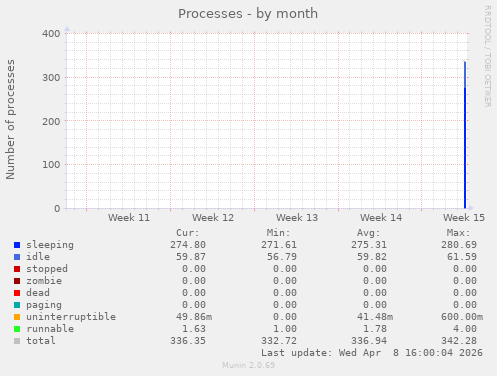Click the 'paging' legend label
The image size is (497, 376).
pyautogui.click(x=44, y=305)
